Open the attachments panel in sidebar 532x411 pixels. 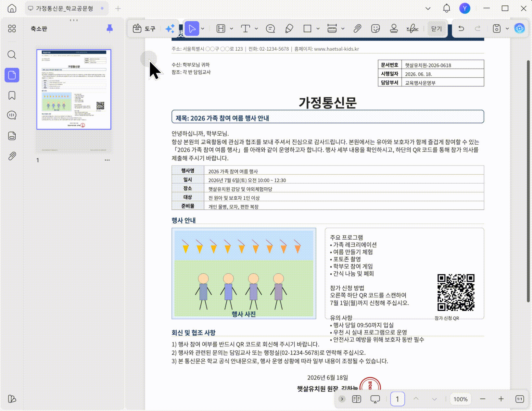click(12, 156)
